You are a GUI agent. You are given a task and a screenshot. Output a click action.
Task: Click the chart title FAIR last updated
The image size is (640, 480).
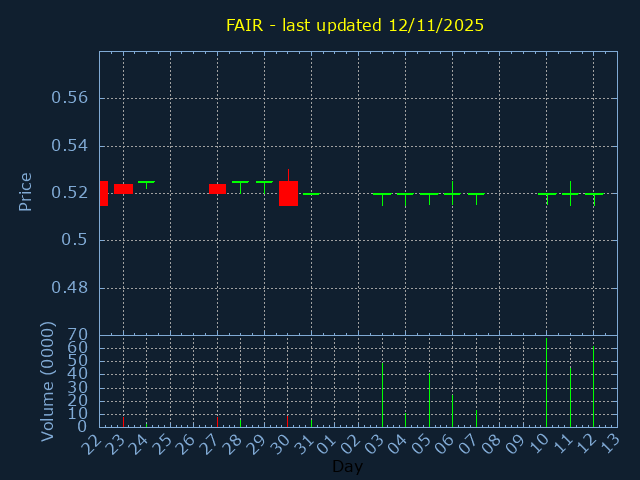[x=355, y=25]
